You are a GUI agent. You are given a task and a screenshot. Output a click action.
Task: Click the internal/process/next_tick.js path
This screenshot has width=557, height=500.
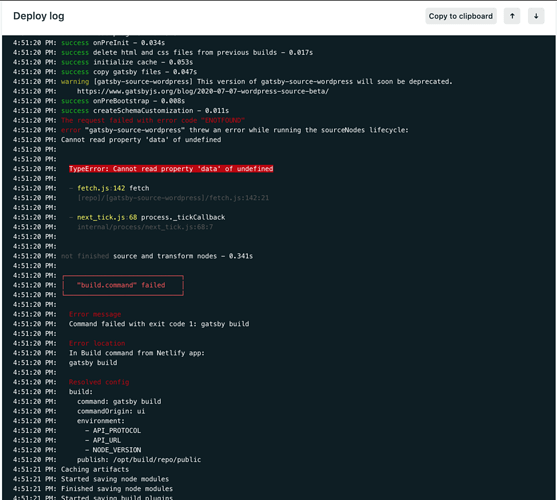click(145, 227)
